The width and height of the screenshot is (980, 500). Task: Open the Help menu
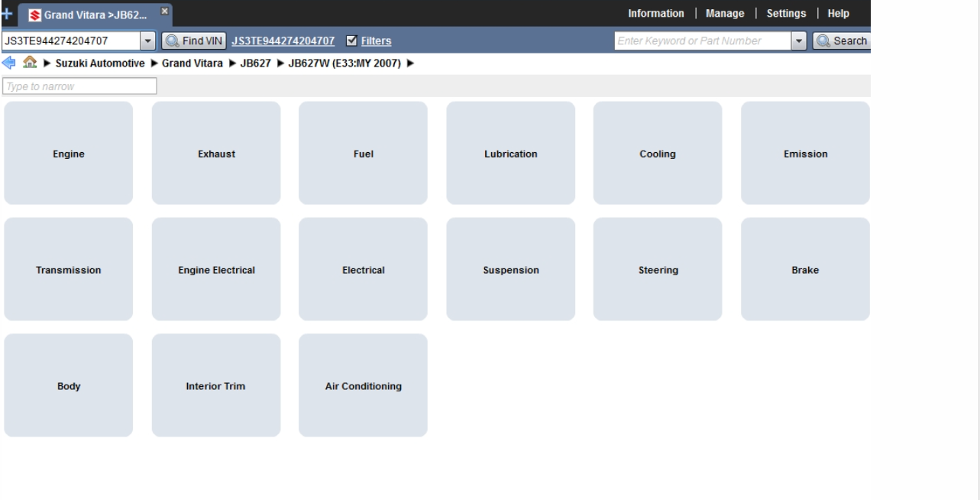coord(838,14)
